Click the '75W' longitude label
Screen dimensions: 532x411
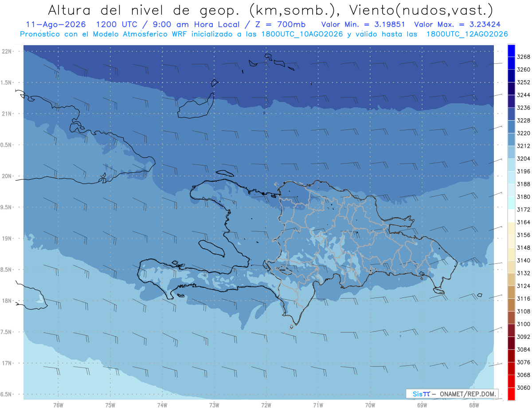tap(110, 405)
